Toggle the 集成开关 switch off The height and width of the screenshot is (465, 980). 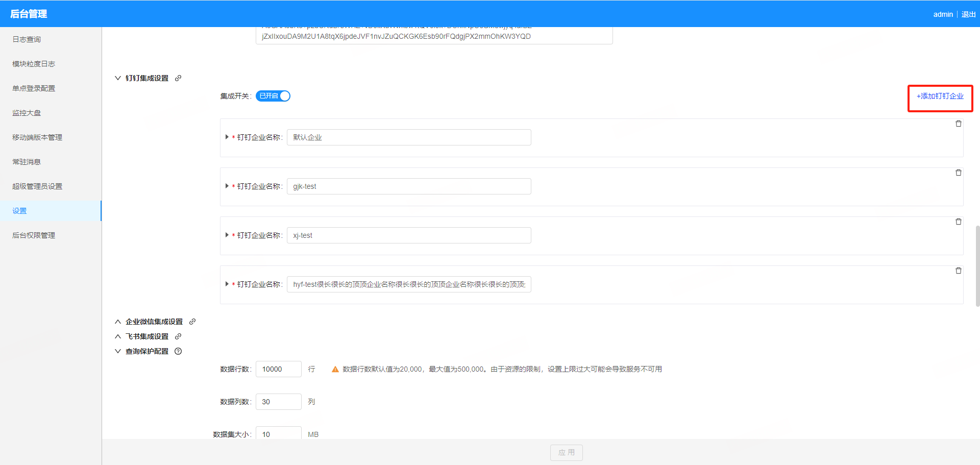[273, 96]
